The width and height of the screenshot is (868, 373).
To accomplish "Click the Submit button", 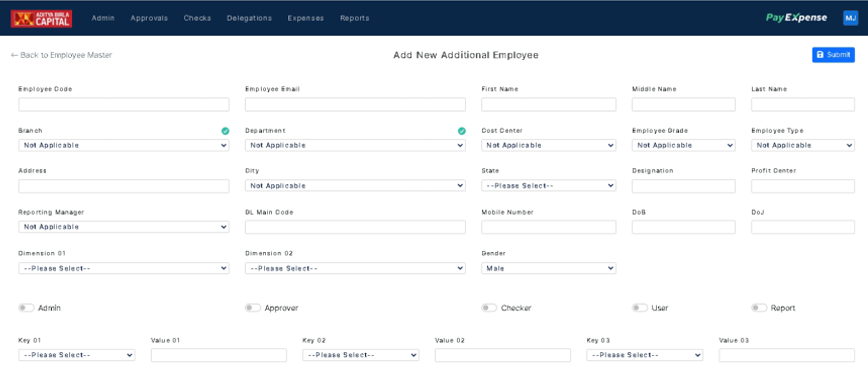I will pyautogui.click(x=833, y=55).
